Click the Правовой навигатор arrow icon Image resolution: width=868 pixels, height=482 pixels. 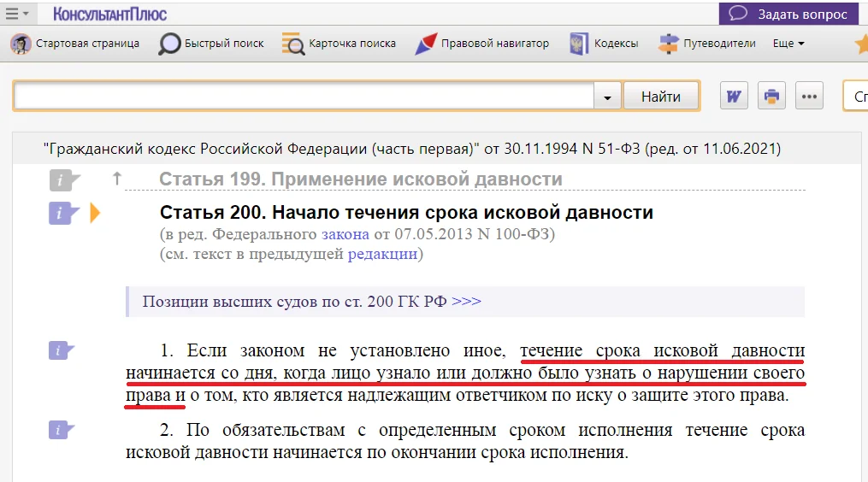tap(426, 44)
